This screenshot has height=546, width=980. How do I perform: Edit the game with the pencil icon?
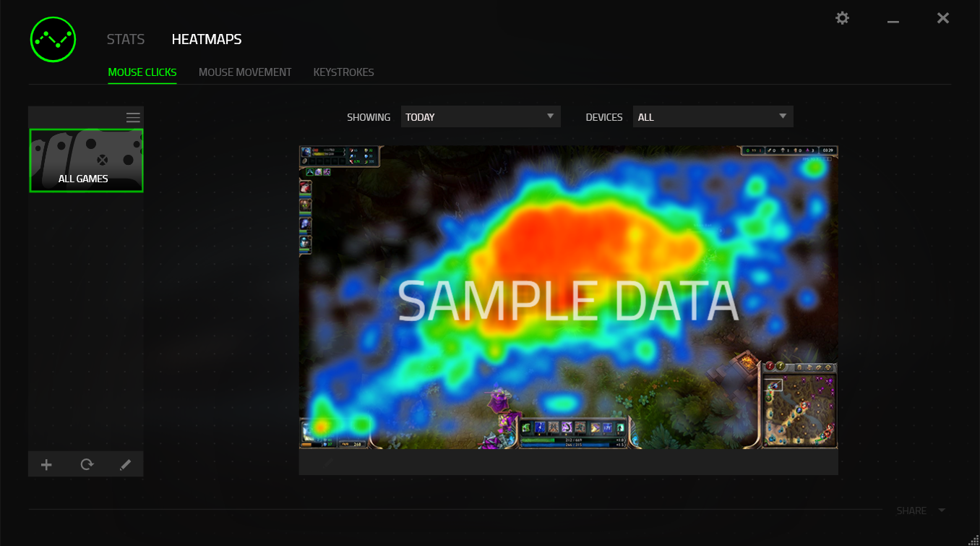tap(126, 465)
